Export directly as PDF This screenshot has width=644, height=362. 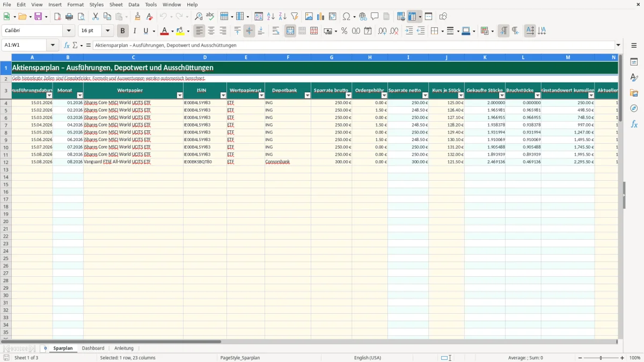57,17
